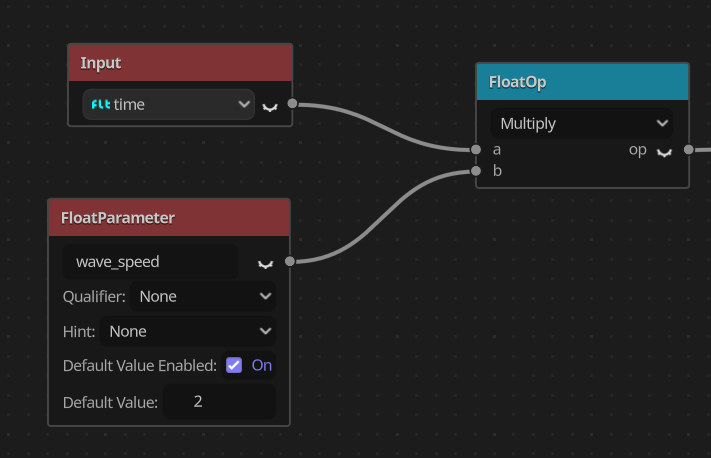Image resolution: width=711 pixels, height=458 pixels.
Task: Expand the Hint dropdown
Action: [x=188, y=331]
